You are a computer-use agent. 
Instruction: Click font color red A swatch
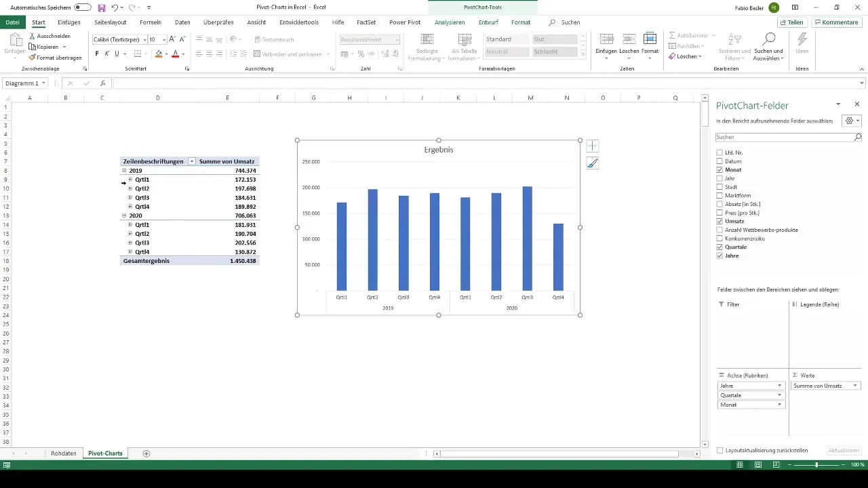(x=175, y=54)
